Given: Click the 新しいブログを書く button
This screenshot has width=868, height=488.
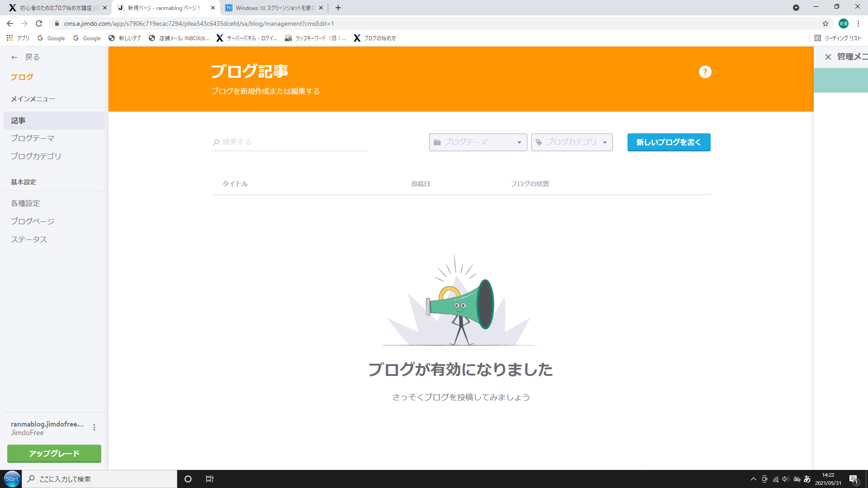Looking at the screenshot, I should (x=669, y=142).
